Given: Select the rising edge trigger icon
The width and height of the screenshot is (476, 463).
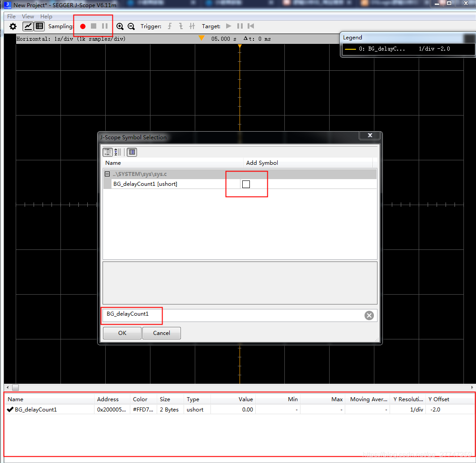Looking at the screenshot, I should pos(169,26).
